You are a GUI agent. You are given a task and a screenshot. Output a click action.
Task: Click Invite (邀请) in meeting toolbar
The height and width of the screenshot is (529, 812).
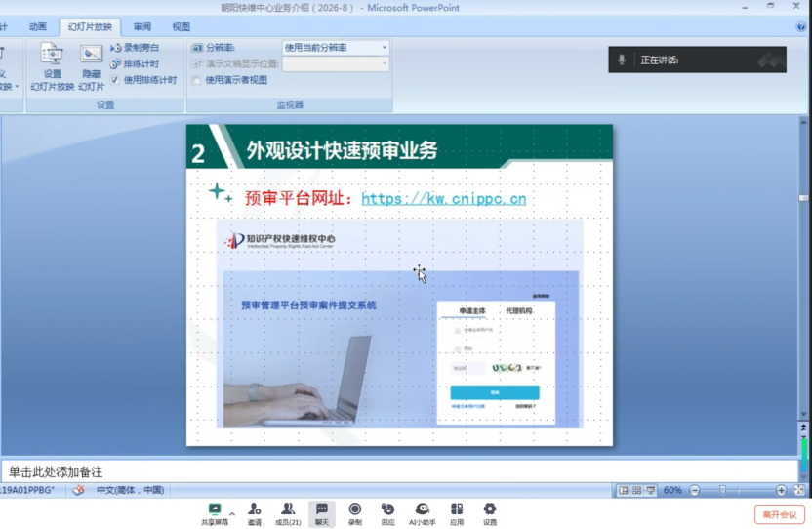click(x=255, y=514)
